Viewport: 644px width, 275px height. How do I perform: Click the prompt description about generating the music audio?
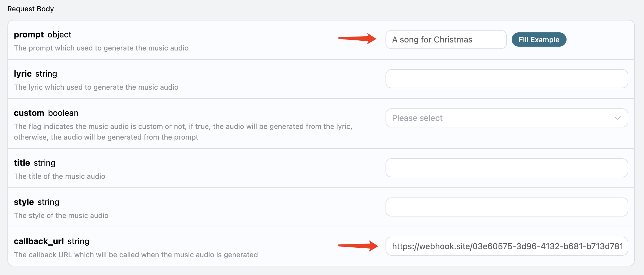[101, 48]
